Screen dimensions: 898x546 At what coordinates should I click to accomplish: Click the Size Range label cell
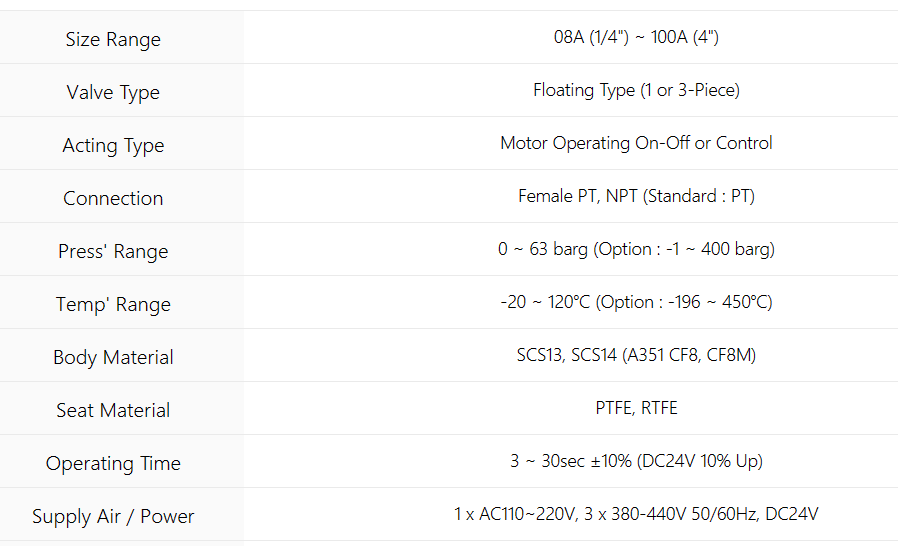[113, 40]
